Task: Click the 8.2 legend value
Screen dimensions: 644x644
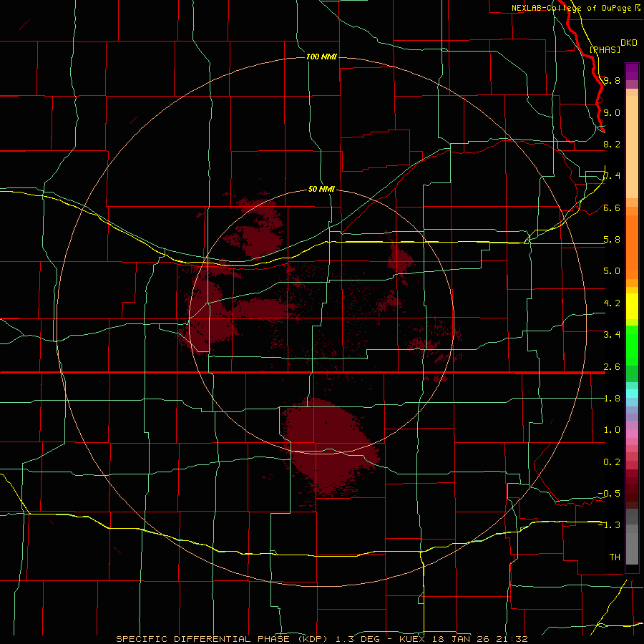Action: [612, 144]
